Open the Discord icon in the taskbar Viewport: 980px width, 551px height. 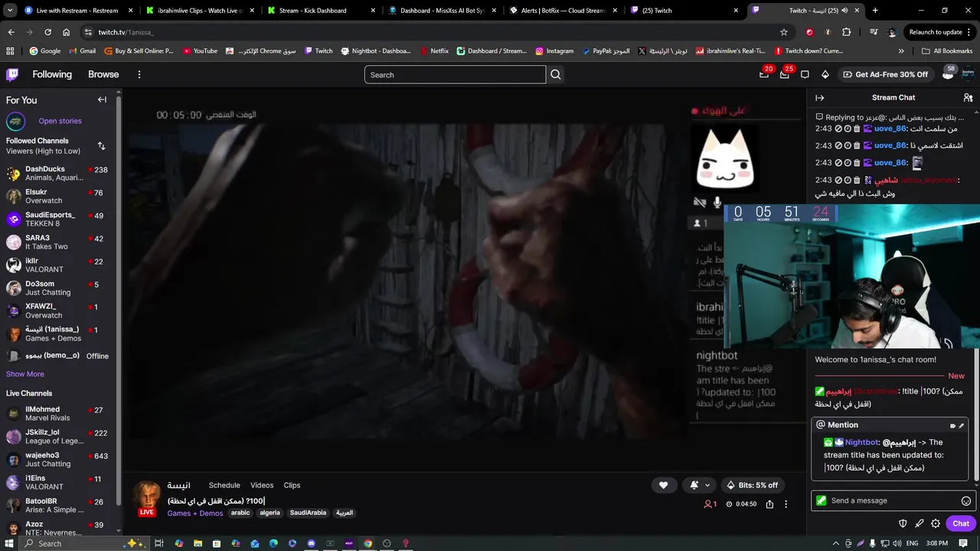click(x=312, y=543)
